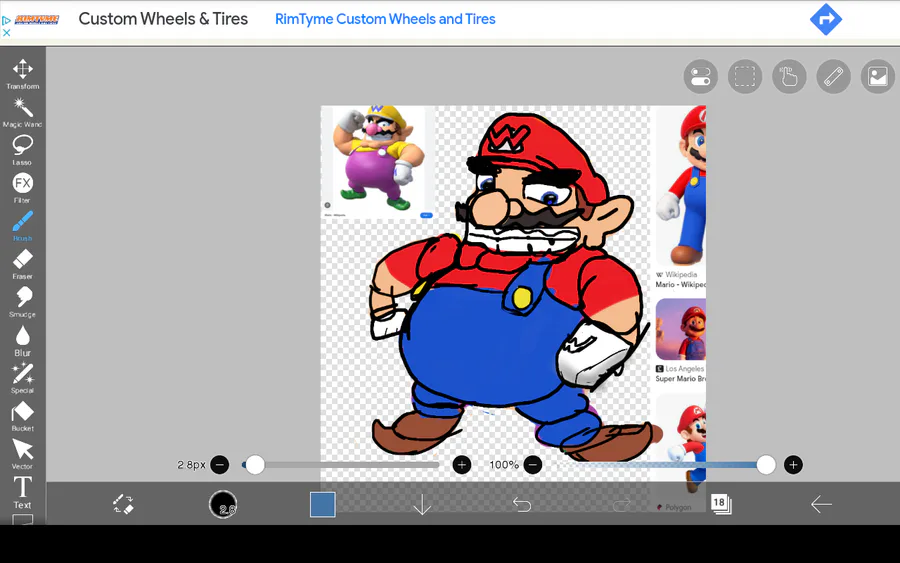Open the AdChoices info triangle
The height and width of the screenshot is (563, 900).
click(6, 21)
